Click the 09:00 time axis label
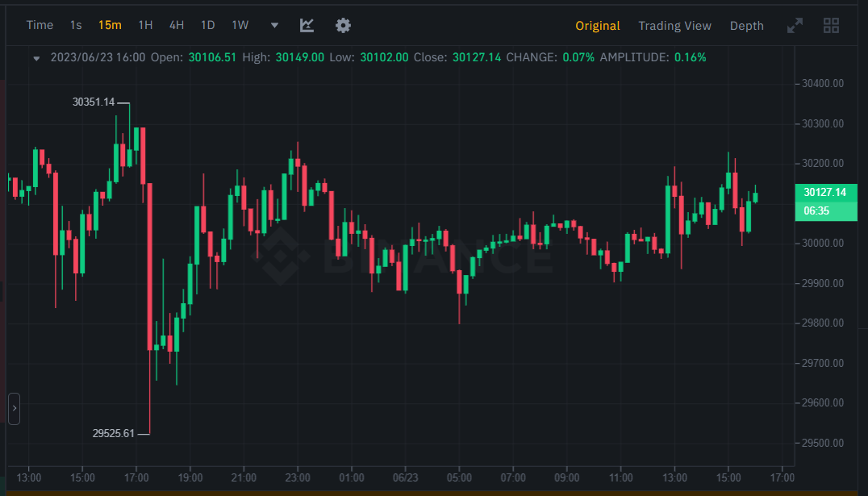The image size is (868, 496). click(567, 477)
